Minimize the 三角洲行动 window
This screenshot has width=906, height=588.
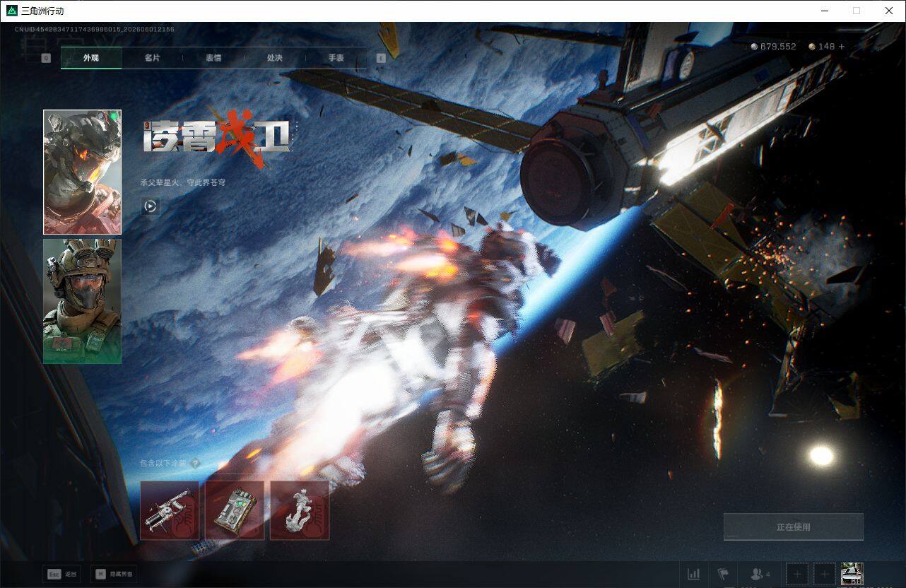click(x=825, y=11)
